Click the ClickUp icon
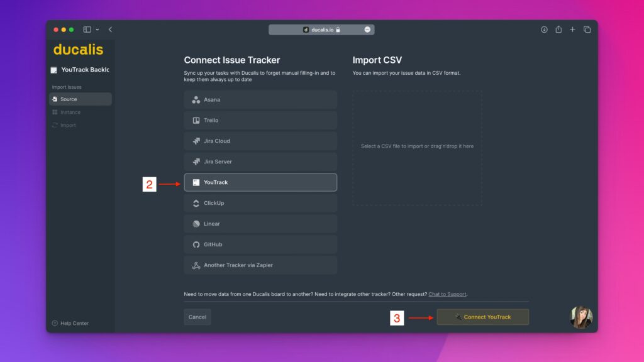 pos(196,203)
